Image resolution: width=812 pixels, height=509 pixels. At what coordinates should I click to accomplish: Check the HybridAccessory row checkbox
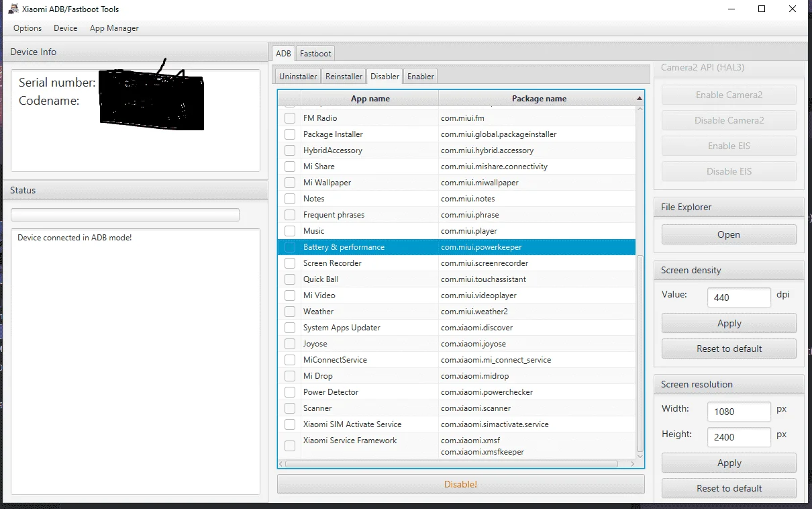(x=290, y=150)
